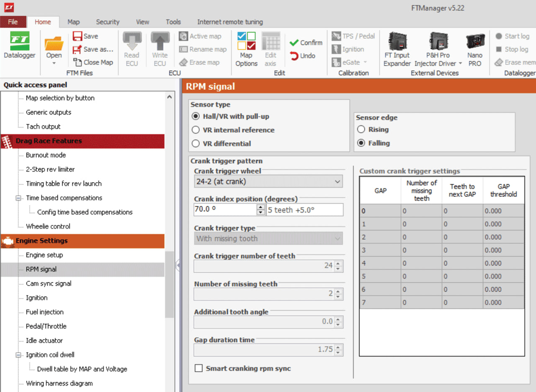Open the Cam sync signal page
The image size is (536, 392).
(49, 283)
